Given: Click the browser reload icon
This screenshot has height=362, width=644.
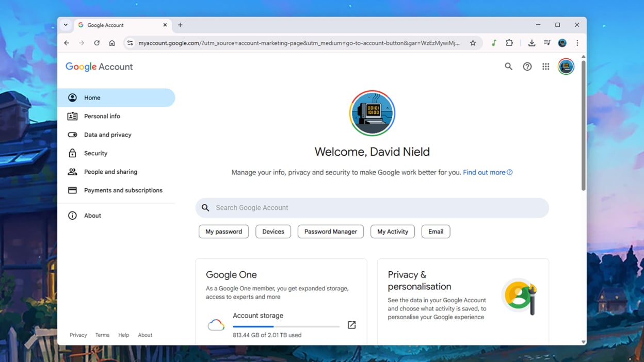Looking at the screenshot, I should tap(96, 43).
